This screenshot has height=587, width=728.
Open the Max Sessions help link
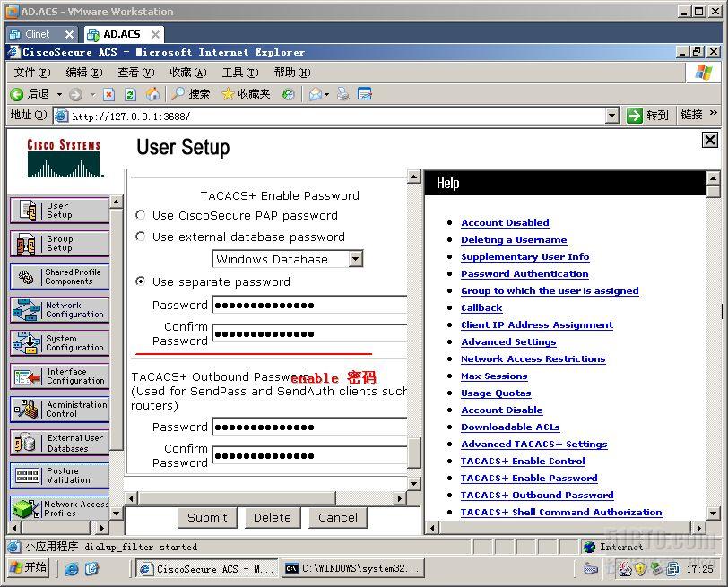coord(494,376)
